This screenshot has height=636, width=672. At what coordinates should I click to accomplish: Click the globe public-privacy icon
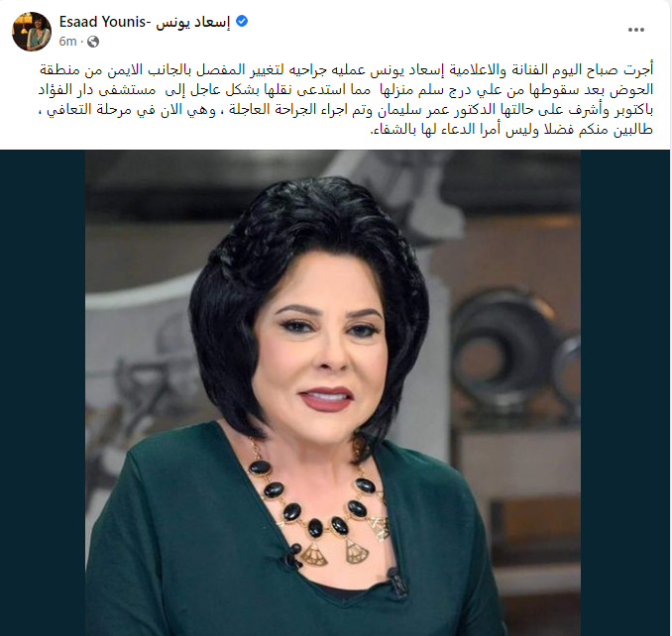[93, 42]
